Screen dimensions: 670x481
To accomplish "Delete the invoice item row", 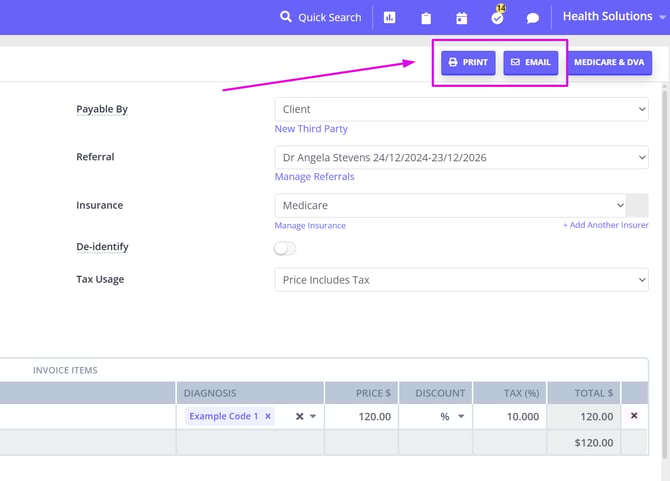I will (x=634, y=416).
